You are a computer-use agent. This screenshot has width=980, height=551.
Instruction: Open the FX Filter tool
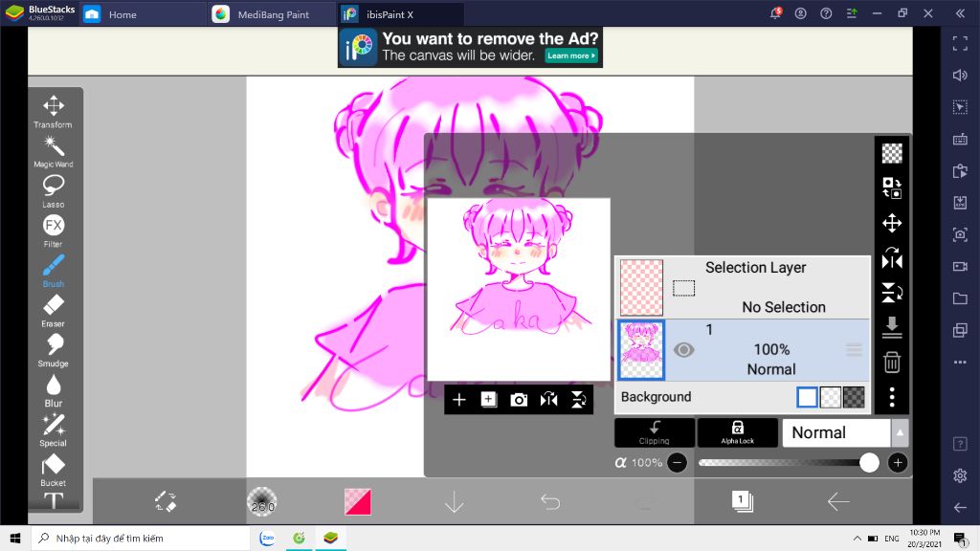click(x=54, y=231)
